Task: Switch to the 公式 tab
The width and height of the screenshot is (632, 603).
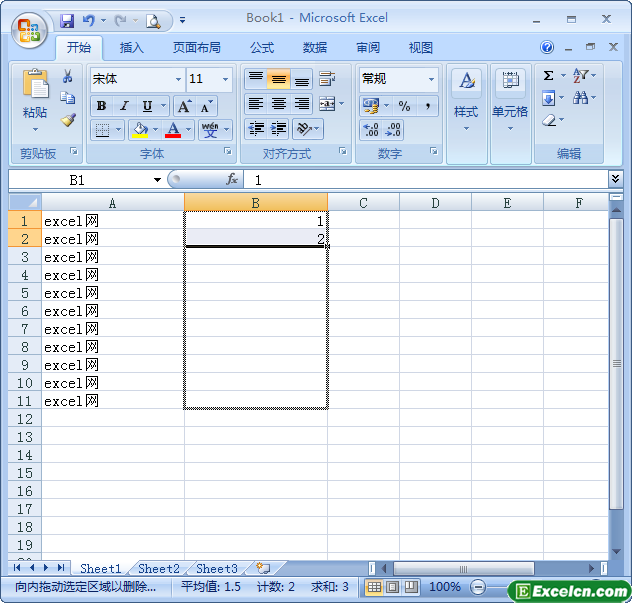Action: click(262, 48)
